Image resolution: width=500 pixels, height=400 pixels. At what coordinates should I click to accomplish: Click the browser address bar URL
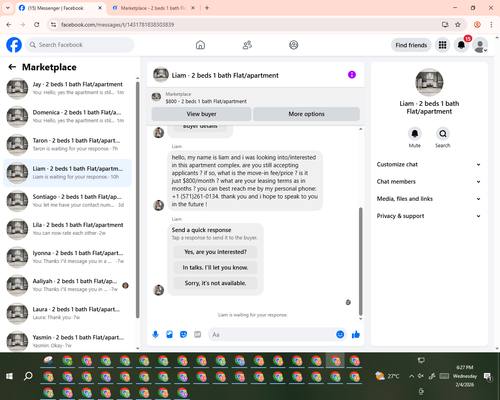[x=117, y=25]
